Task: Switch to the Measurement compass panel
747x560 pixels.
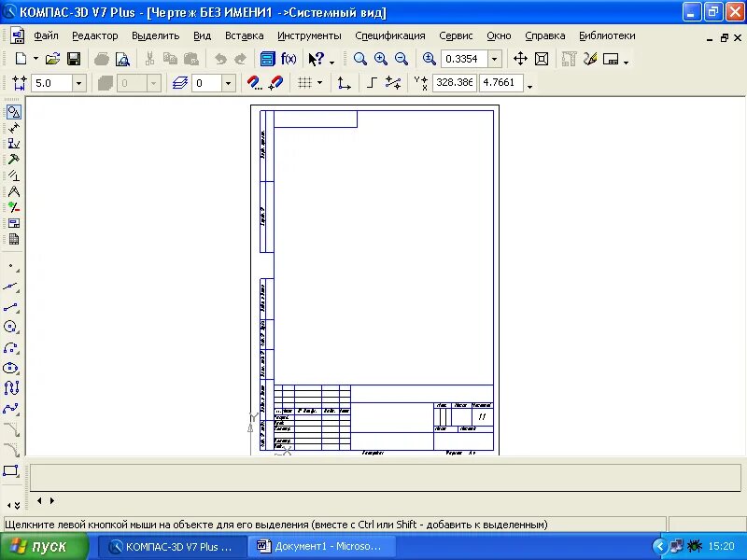Action: click(x=14, y=191)
